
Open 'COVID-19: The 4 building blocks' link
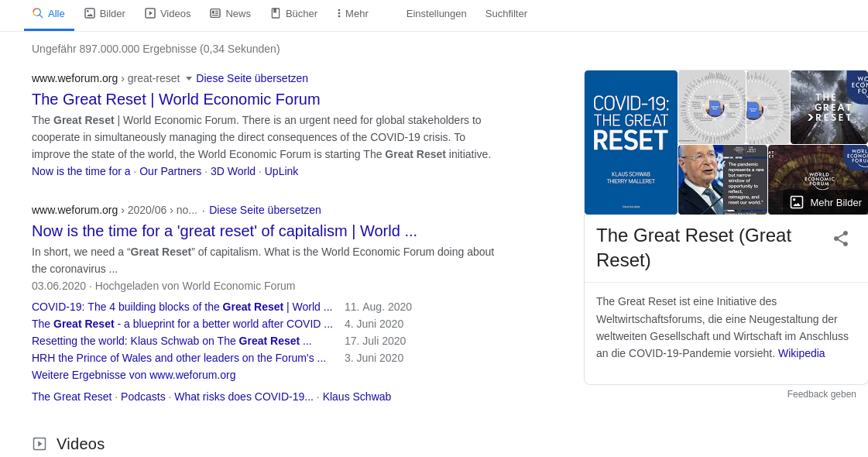pyautogui.click(x=182, y=307)
